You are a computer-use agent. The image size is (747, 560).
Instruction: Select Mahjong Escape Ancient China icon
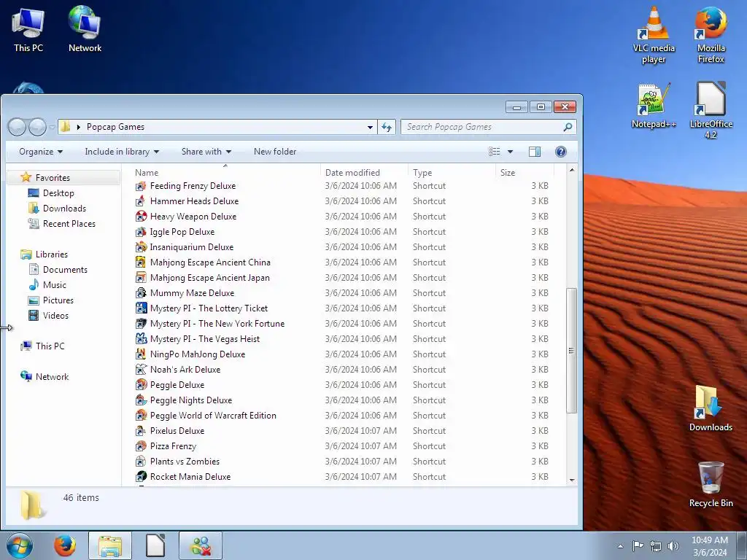pyautogui.click(x=141, y=262)
